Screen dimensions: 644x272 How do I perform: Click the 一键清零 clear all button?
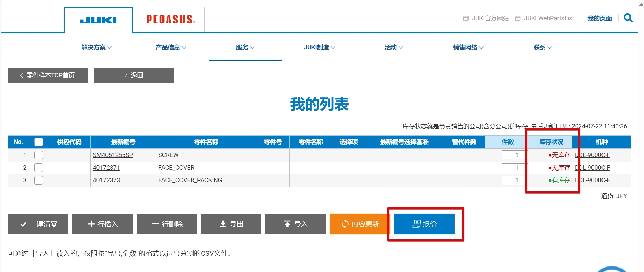click(x=38, y=224)
